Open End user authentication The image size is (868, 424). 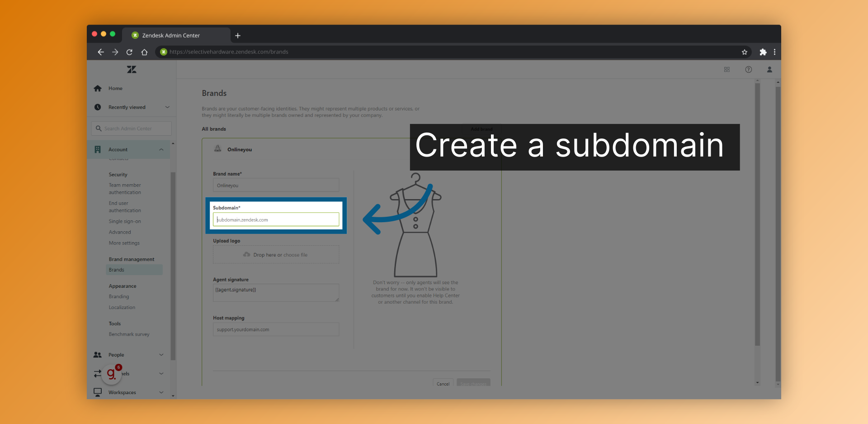pyautogui.click(x=125, y=207)
